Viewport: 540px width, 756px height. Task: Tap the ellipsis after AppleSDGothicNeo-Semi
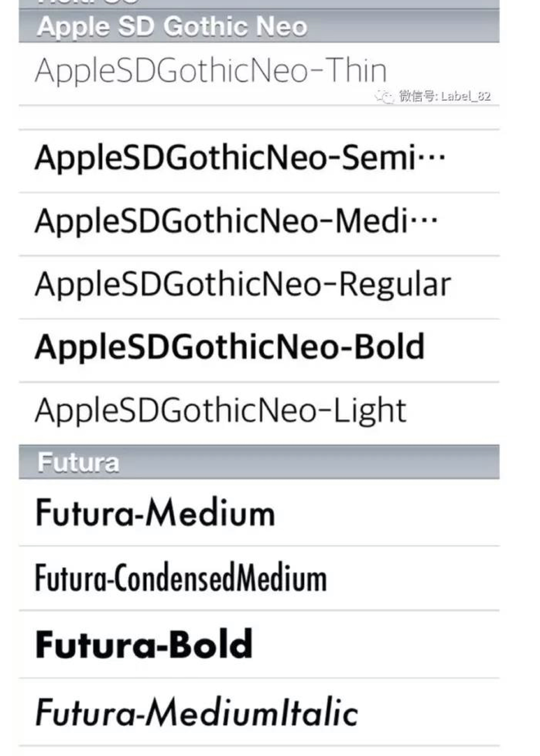[x=432, y=158]
